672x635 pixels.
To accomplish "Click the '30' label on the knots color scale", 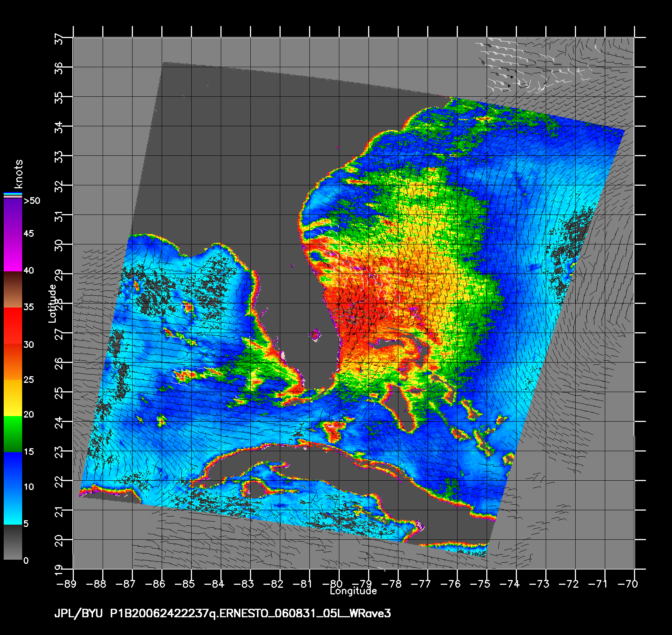I will click(x=29, y=345).
